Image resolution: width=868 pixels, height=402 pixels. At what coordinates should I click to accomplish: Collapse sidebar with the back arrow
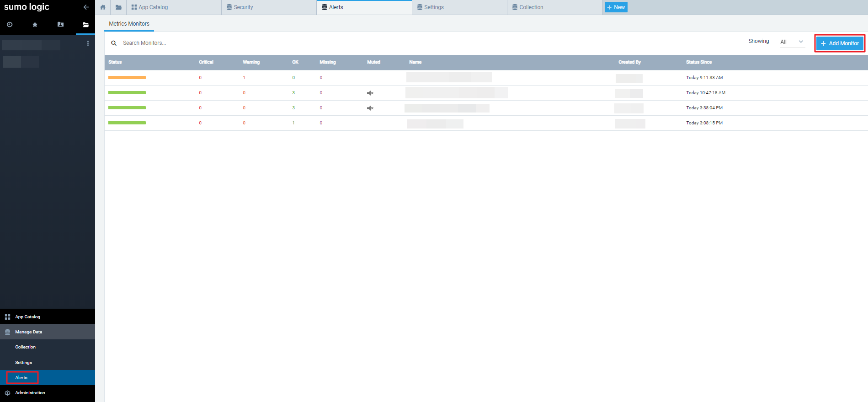point(86,7)
